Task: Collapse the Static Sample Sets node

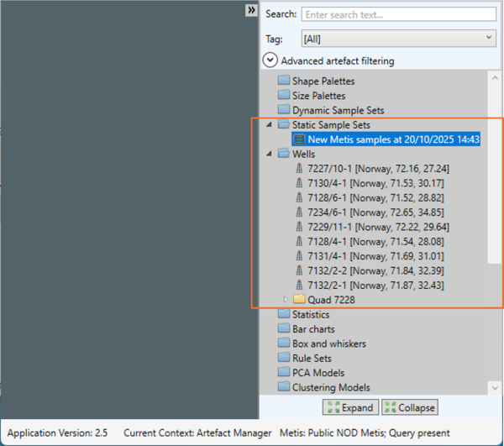Action: pos(269,125)
